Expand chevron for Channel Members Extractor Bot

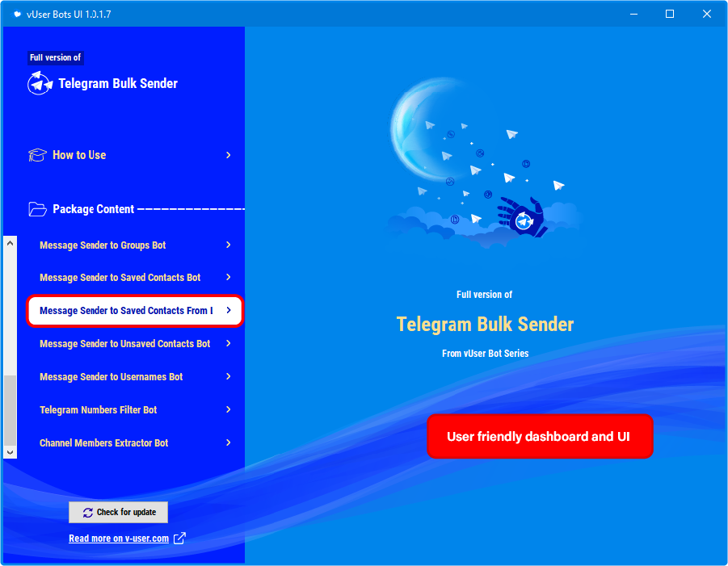(228, 442)
